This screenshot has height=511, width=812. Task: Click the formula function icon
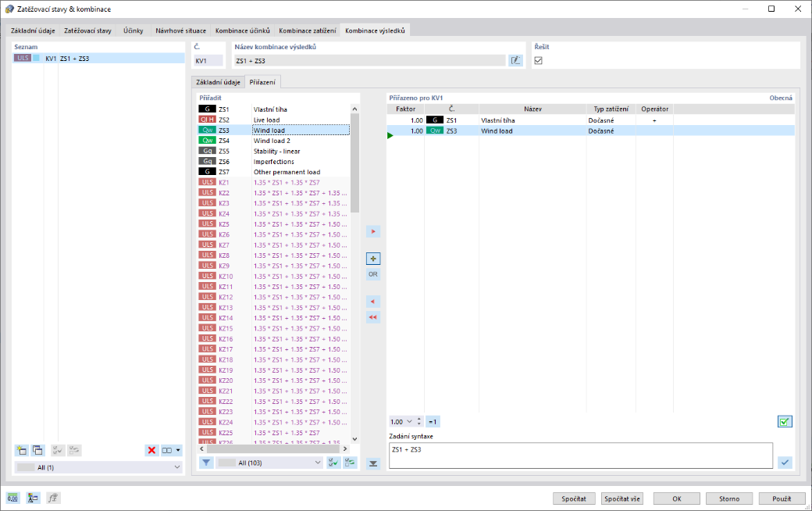point(53,498)
